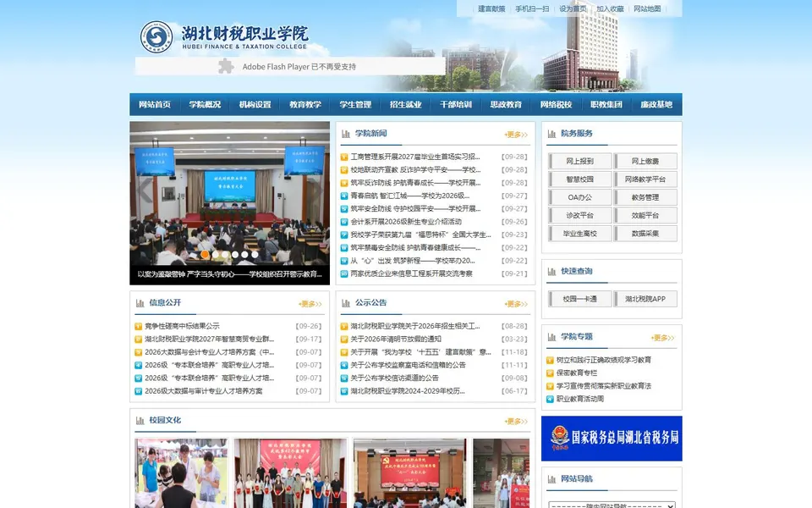This screenshot has height=508, width=812.
Task: Open the 学院概况 menu item
Action: tap(205, 104)
